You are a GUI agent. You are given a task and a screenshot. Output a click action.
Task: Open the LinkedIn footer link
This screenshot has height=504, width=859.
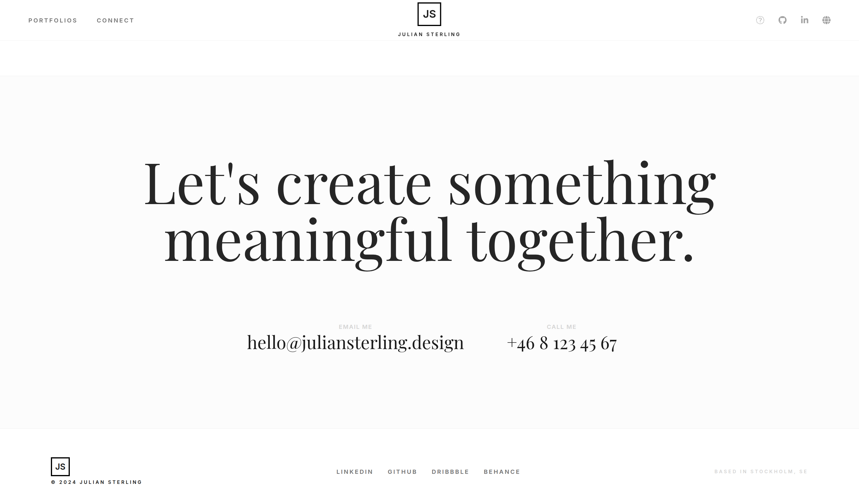click(x=354, y=472)
